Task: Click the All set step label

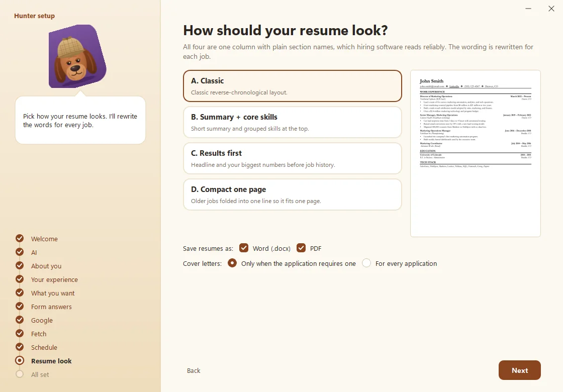Action: pos(40,374)
